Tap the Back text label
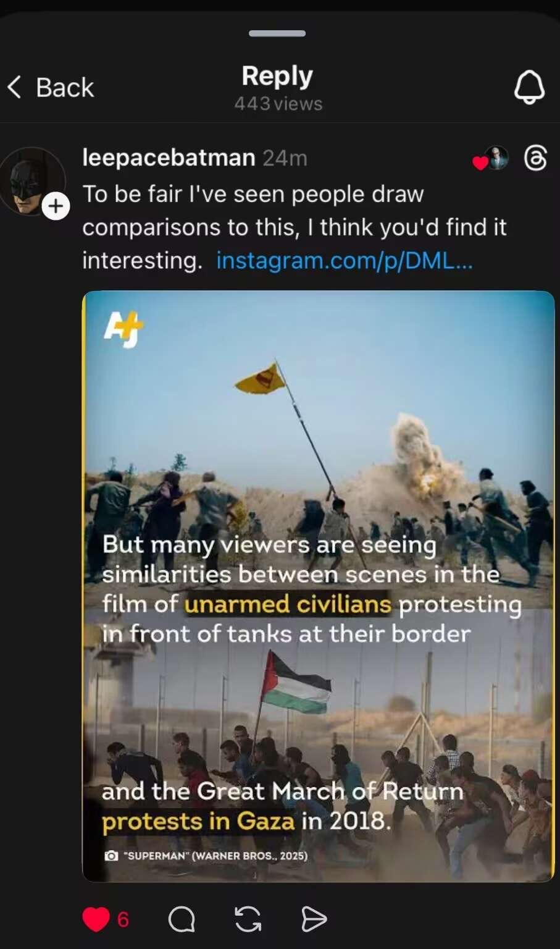The width and height of the screenshot is (560, 949). click(65, 87)
